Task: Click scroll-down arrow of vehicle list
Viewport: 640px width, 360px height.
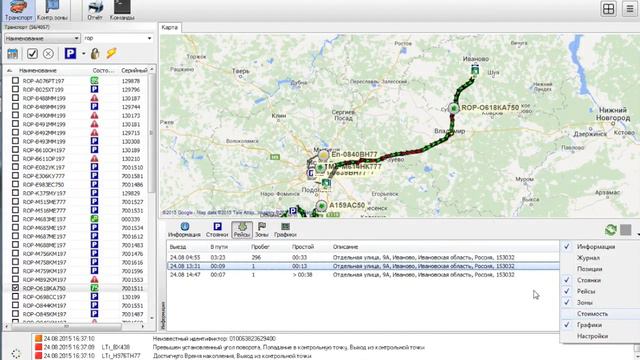Action: 152,318
